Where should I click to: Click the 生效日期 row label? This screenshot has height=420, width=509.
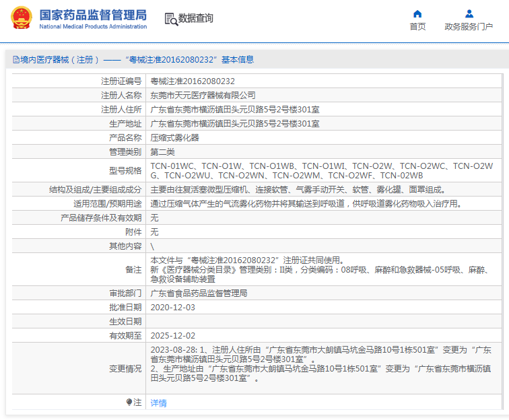125,322
